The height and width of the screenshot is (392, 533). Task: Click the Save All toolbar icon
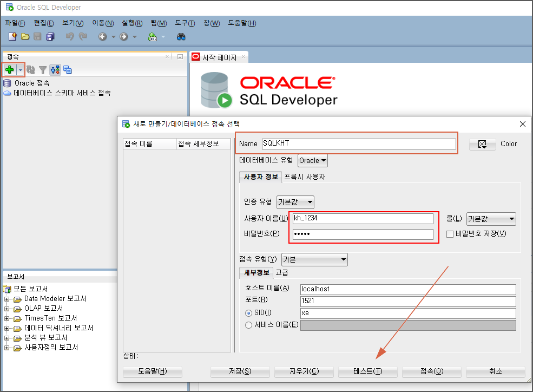(x=50, y=36)
